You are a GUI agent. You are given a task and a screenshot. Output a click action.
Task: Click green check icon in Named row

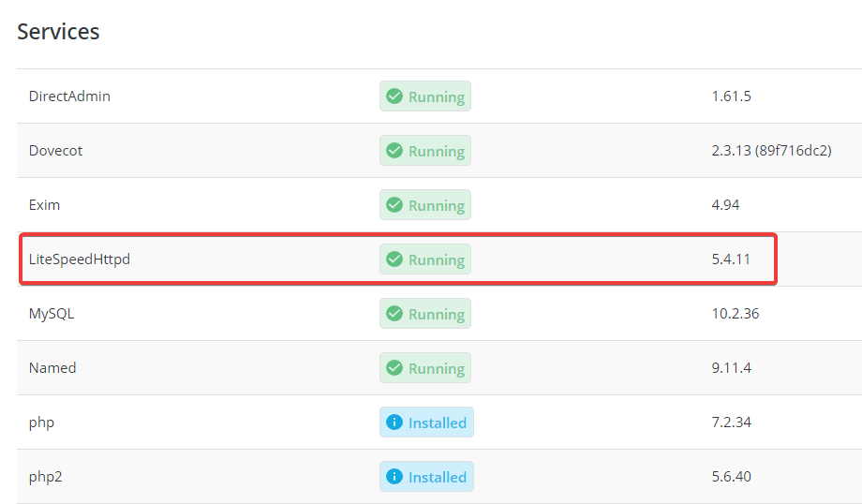(x=394, y=367)
